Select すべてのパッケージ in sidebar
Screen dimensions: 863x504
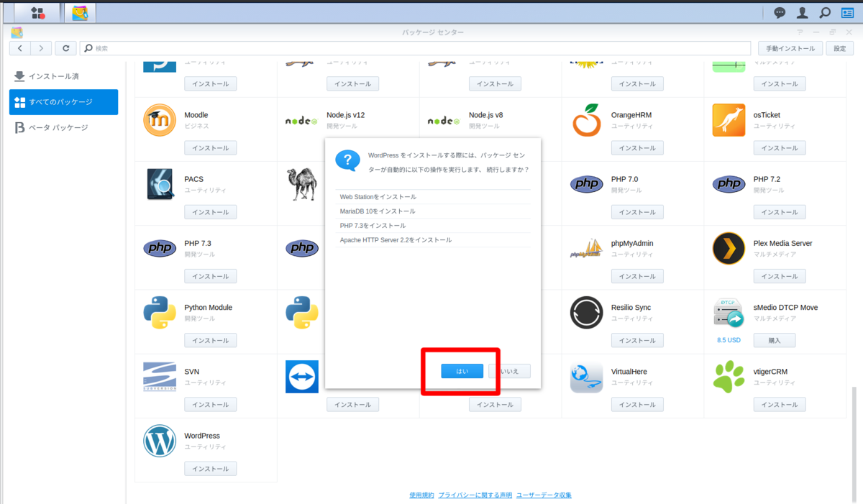coord(64,102)
